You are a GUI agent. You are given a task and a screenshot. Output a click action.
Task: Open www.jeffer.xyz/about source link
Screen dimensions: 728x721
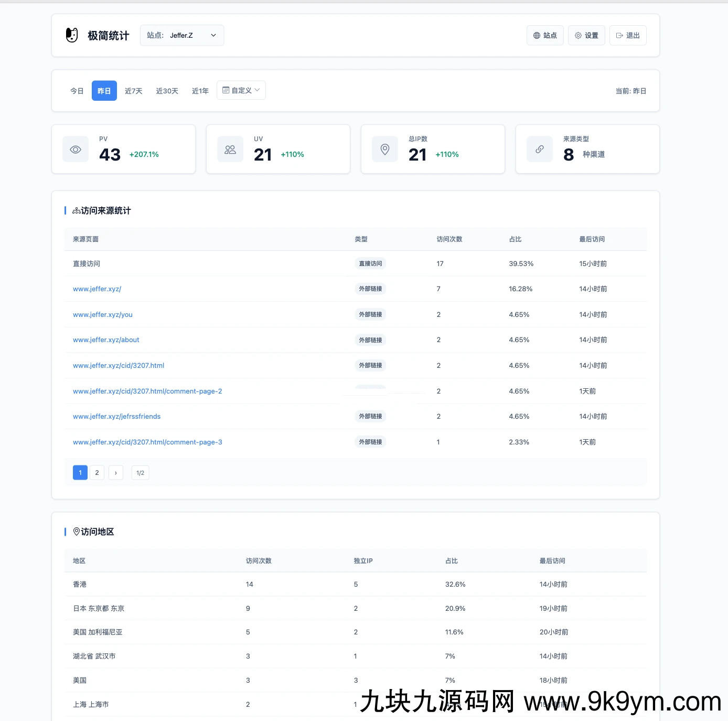tap(106, 340)
